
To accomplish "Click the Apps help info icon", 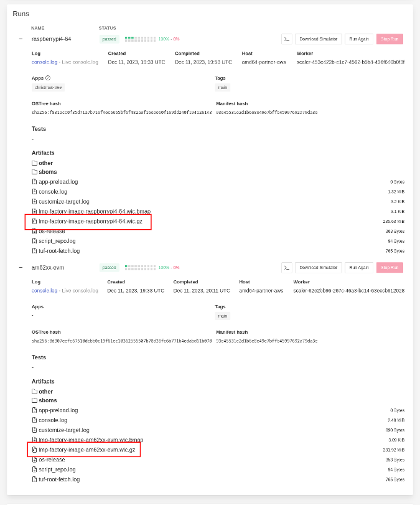I will [48, 78].
